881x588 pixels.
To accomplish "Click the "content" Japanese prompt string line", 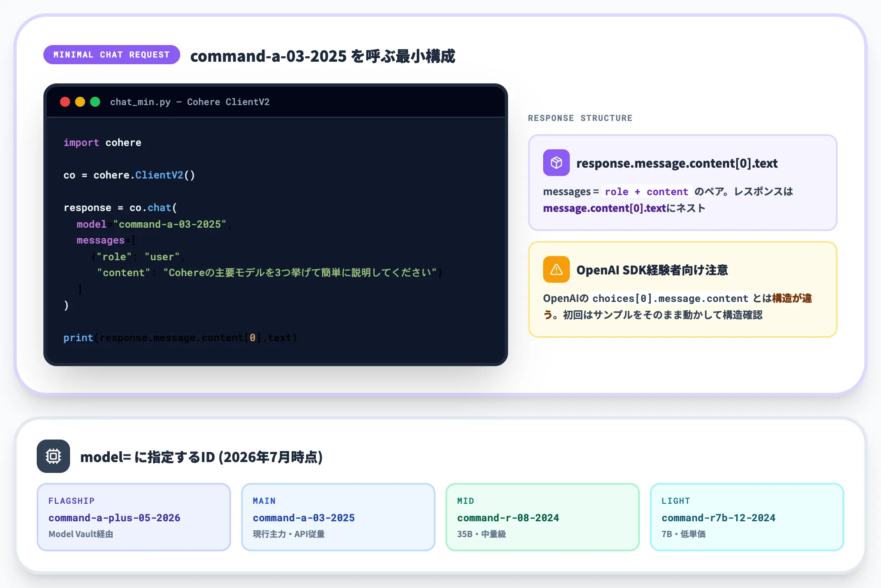I will pyautogui.click(x=270, y=273).
